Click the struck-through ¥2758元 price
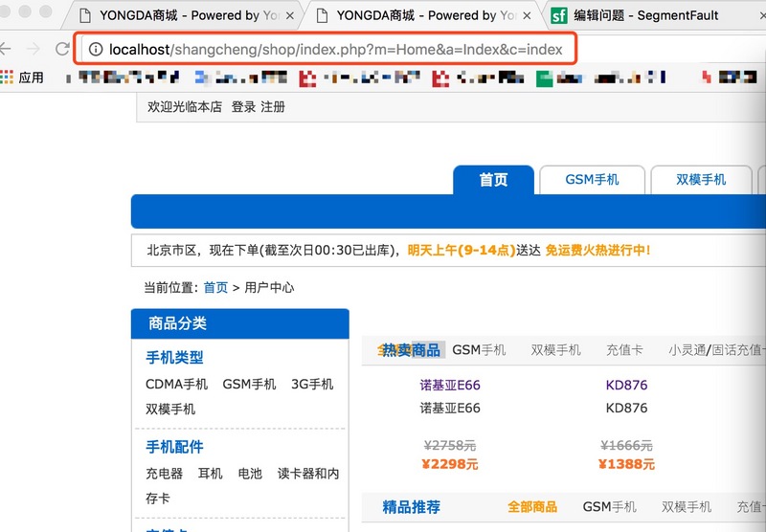This screenshot has height=532, width=766. 450,445
